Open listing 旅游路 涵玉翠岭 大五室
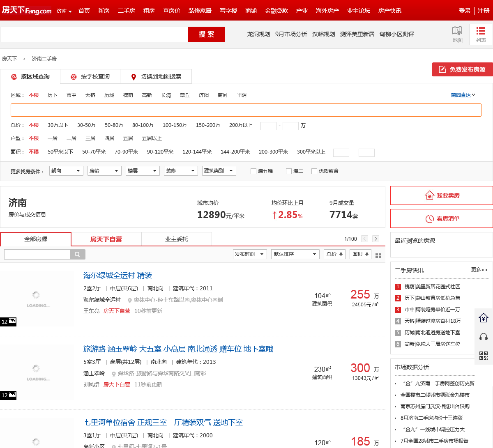Image resolution: width=493 pixels, height=448 pixels. [178, 349]
